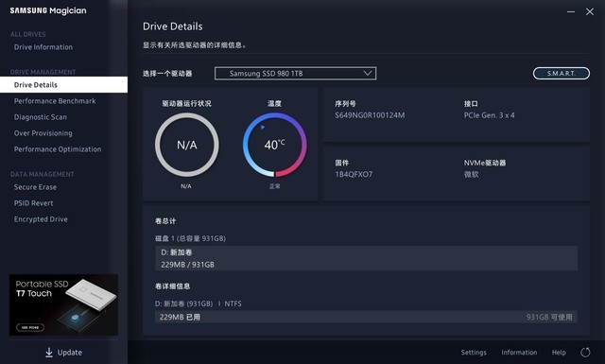Click the Update download icon
The width and height of the screenshot is (605, 364).
pyautogui.click(x=49, y=352)
